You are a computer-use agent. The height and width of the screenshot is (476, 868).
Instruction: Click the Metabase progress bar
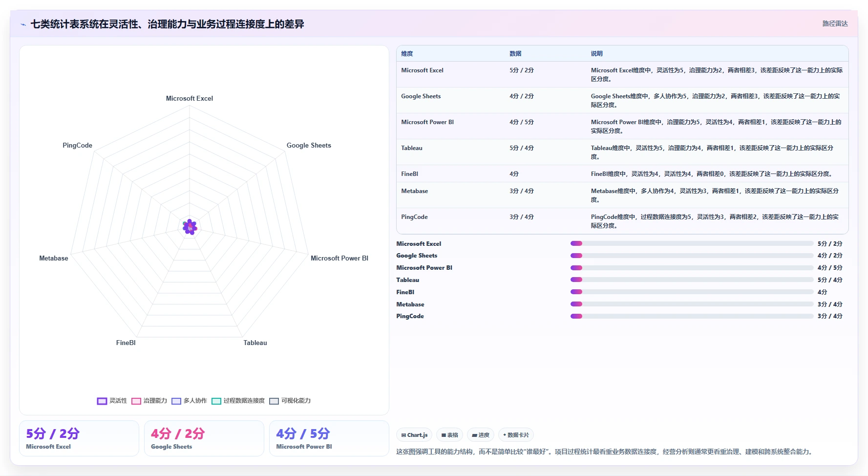click(692, 304)
